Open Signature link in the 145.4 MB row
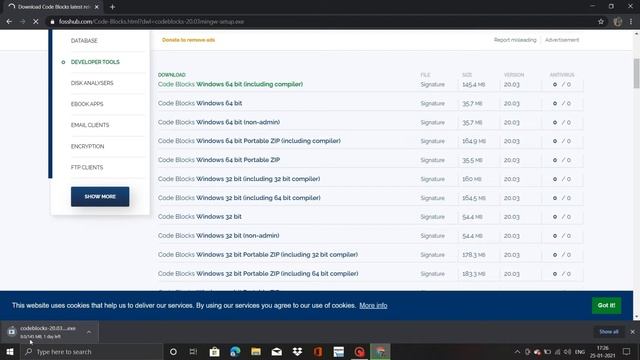The width and height of the screenshot is (640, 360). [432, 84]
